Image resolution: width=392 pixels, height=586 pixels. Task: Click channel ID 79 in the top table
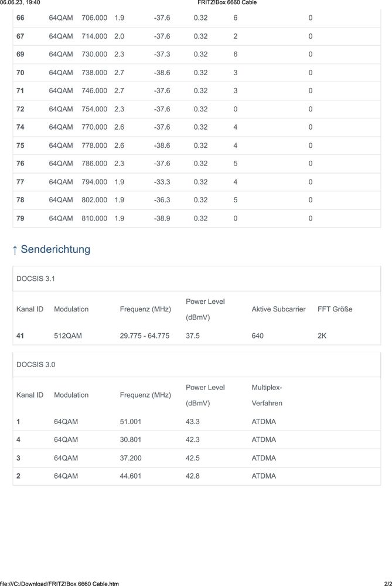21,218
